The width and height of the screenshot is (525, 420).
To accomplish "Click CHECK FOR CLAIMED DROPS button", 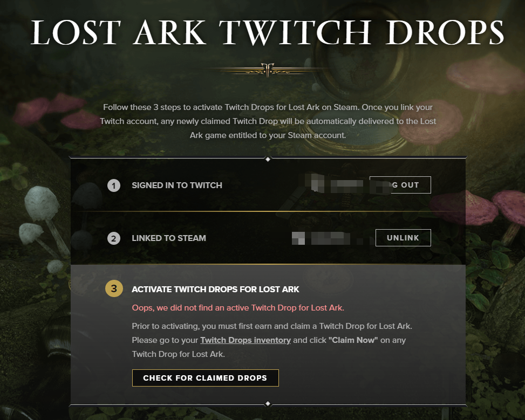I will [205, 378].
